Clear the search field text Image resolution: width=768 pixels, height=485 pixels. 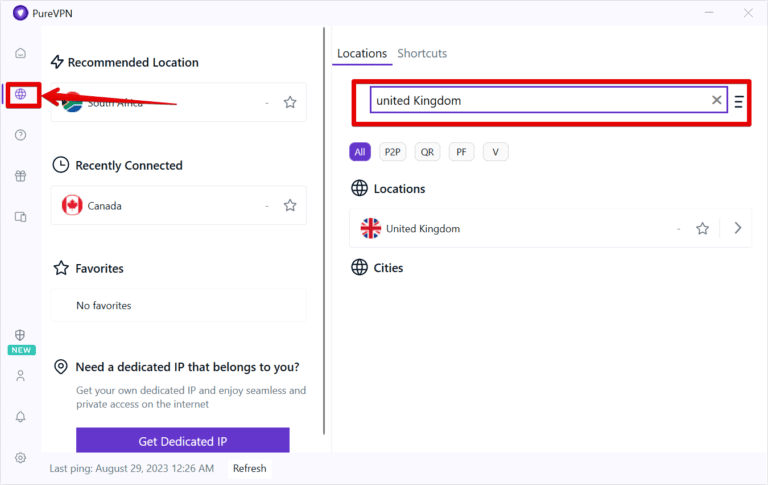pyautogui.click(x=716, y=100)
